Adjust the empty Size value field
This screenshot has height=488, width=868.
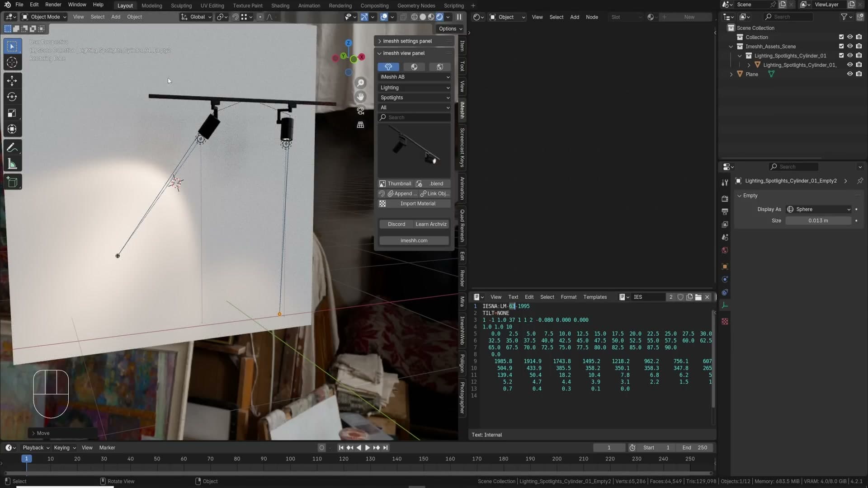click(818, 221)
